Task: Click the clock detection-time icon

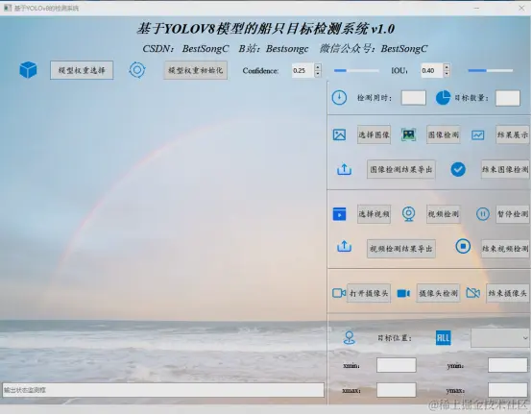Action: point(339,98)
